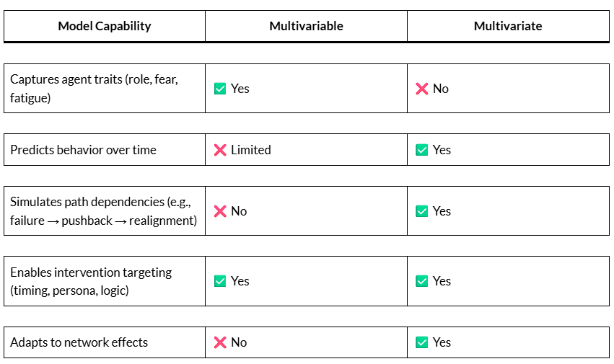Click green checkmark in Multivariate intervention targeting row
614x364 pixels.
[x=422, y=281]
